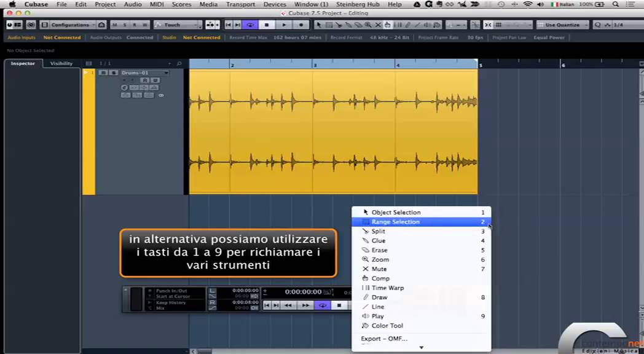Toggle global Mute M state button
The image size is (644, 354).
pyautogui.click(x=115, y=25)
